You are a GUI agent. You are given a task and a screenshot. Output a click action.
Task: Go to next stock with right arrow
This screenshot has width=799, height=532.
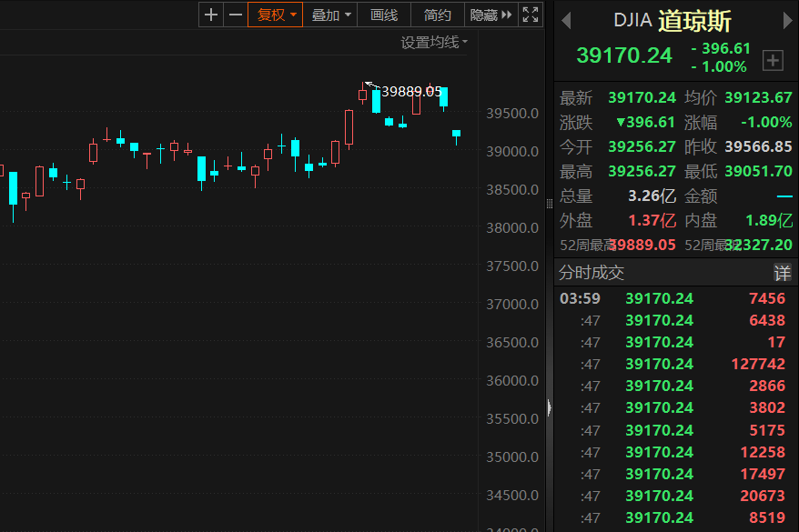coord(786,20)
